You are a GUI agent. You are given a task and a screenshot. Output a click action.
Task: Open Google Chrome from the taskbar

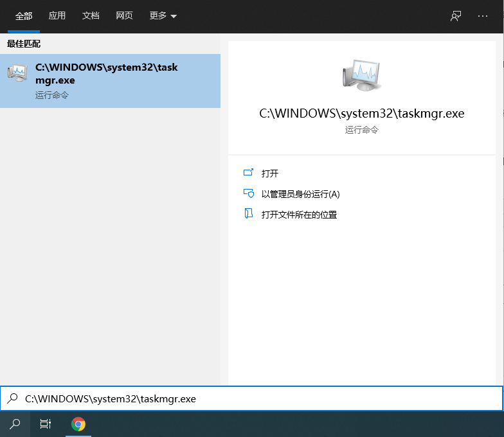pyautogui.click(x=78, y=424)
